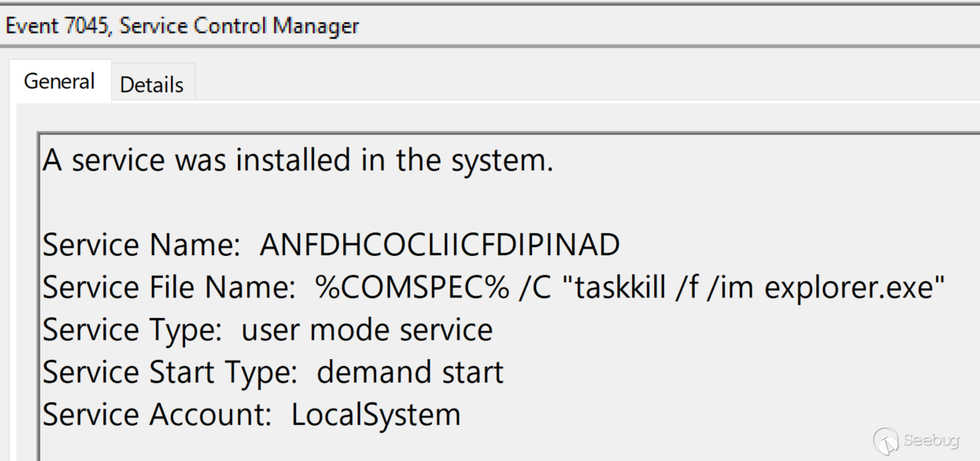Click the 'Service Account:' label
980x461 pixels.
click(157, 415)
